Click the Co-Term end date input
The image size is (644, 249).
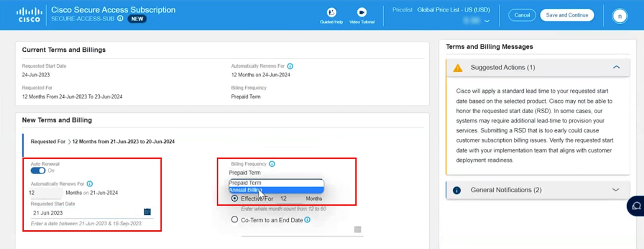point(302,230)
